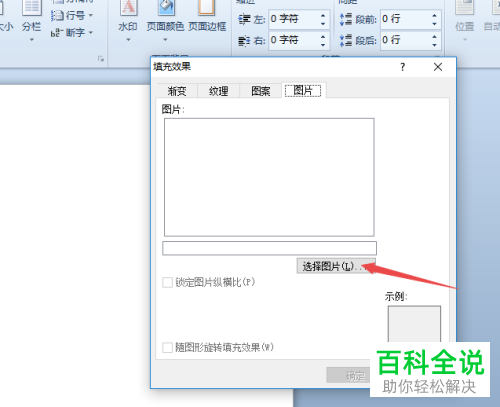Click right indent icon beside 右
500x407 pixels.
(244, 41)
